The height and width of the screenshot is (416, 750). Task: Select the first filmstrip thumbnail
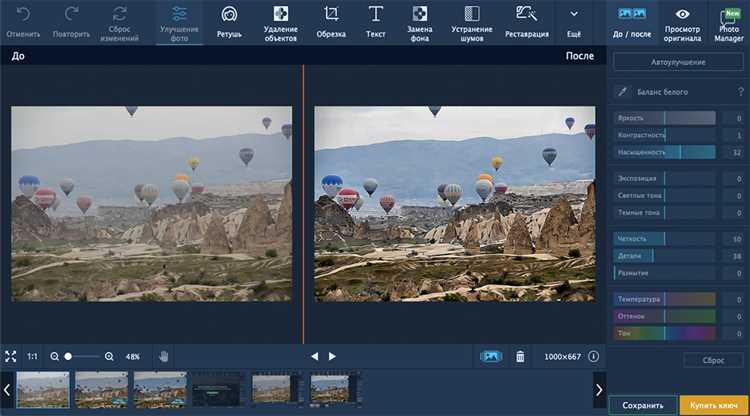coord(43,390)
